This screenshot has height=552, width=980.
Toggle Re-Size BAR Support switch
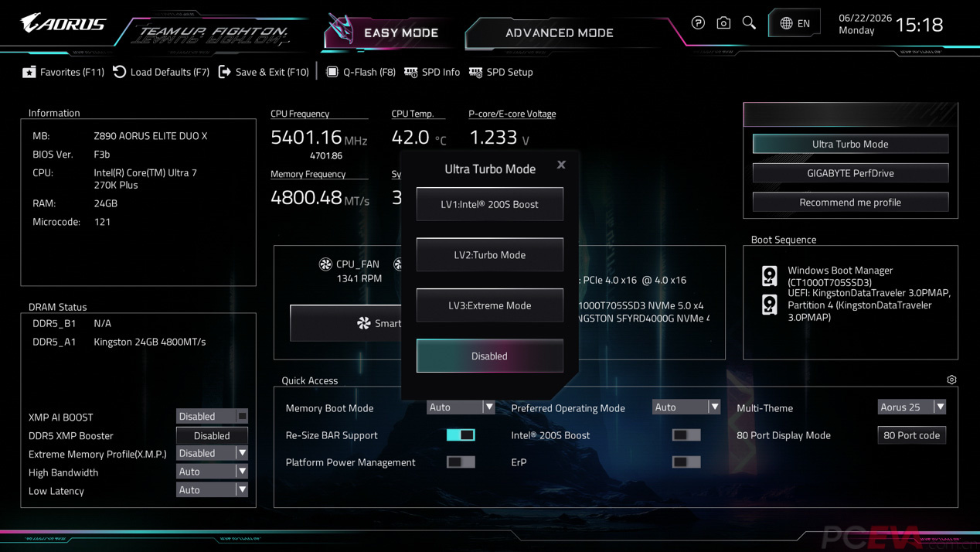click(x=461, y=435)
